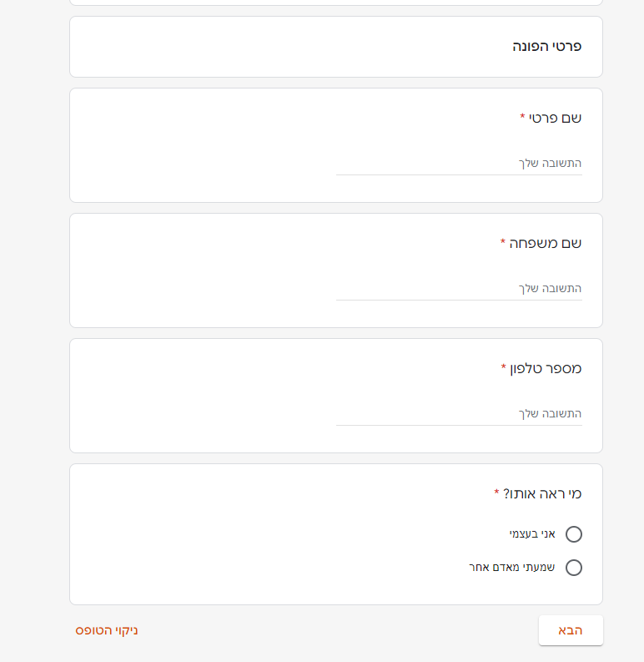Click blank space left of the radio options
644x662 pixels.
(250, 551)
